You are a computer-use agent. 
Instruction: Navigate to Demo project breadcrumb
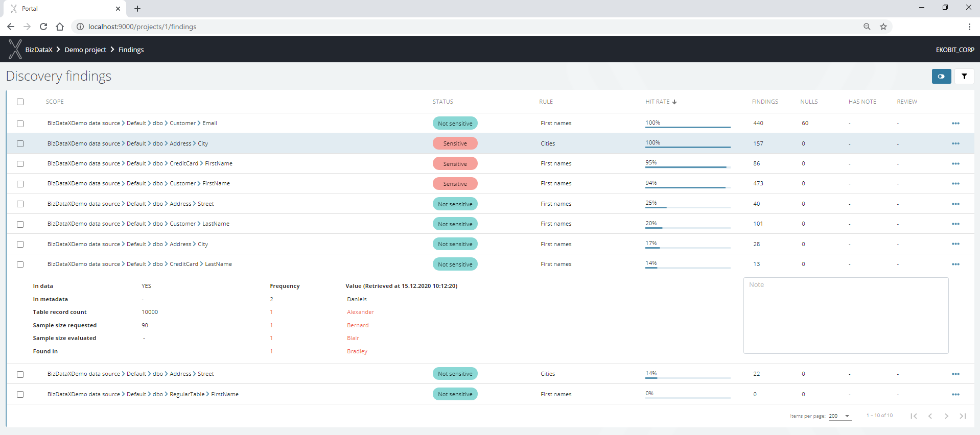(85, 50)
